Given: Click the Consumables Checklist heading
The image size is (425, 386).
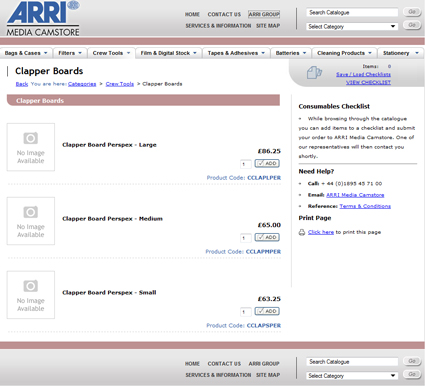Looking at the screenshot, I should (x=334, y=107).
